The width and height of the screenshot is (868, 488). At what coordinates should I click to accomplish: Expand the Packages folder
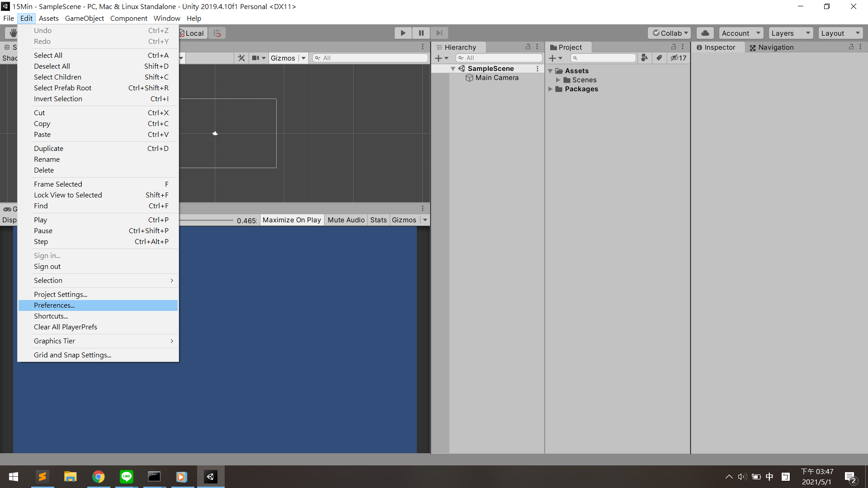point(550,89)
